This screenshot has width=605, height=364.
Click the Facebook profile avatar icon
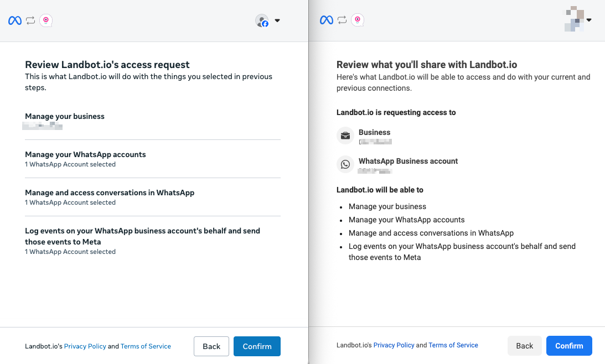pyautogui.click(x=262, y=21)
